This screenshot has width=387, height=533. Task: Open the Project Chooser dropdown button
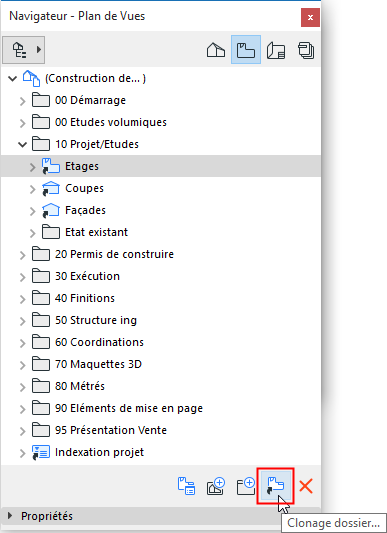coord(23,50)
